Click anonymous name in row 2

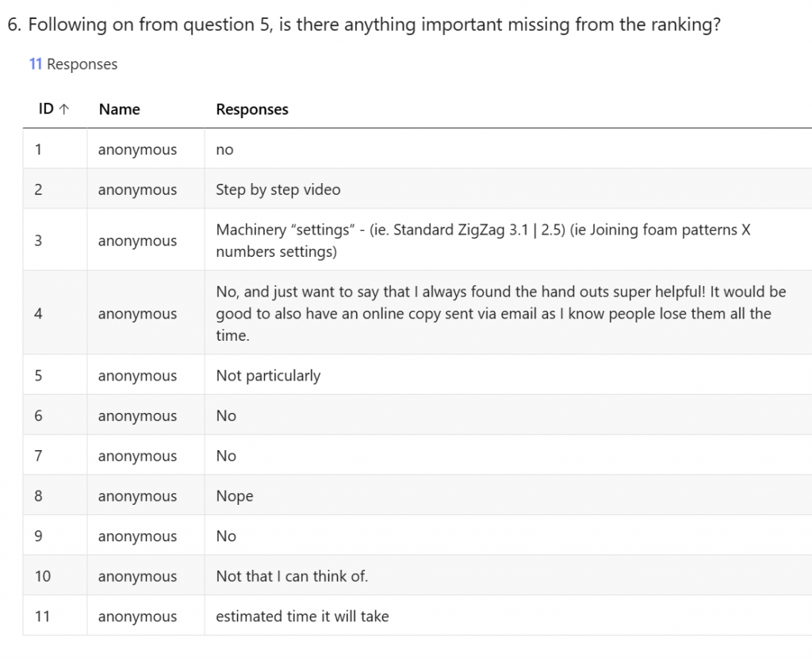[x=137, y=189]
